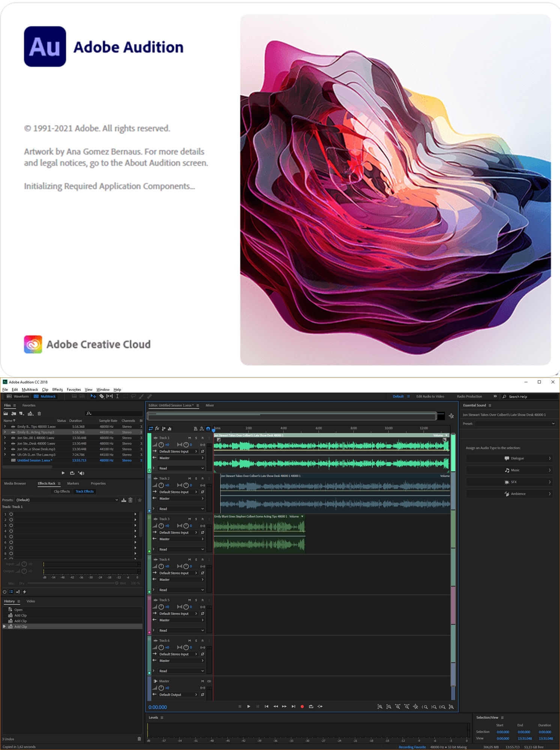Select the Razor tool in toolbar
This screenshot has height=750, width=560.
pos(101,396)
